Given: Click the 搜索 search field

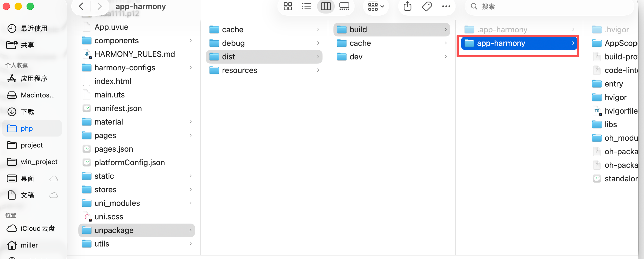Looking at the screenshot, I should coord(549,6).
